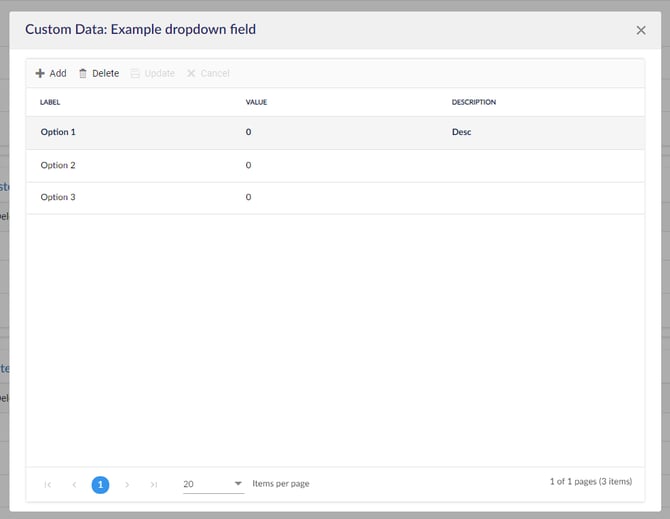
Task: Go to the next page arrow
Action: [127, 484]
